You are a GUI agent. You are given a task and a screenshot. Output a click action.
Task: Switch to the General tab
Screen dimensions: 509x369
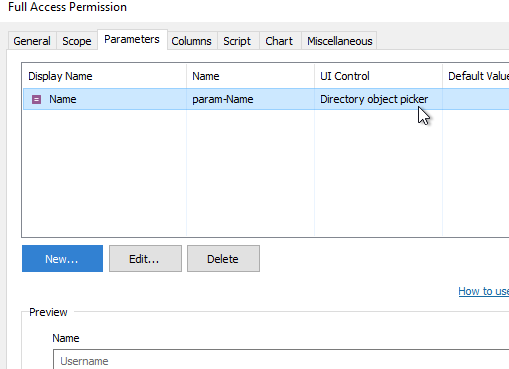(32, 41)
